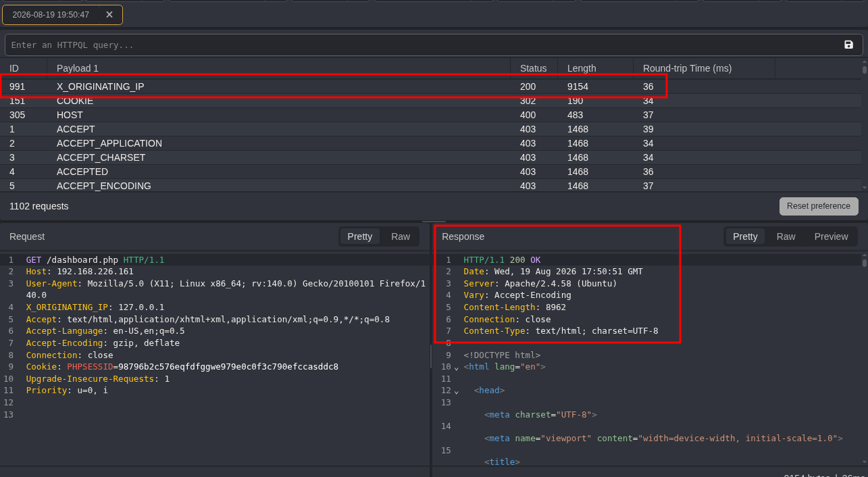
Task: Select the COOKIE payload row
Action: tap(430, 101)
